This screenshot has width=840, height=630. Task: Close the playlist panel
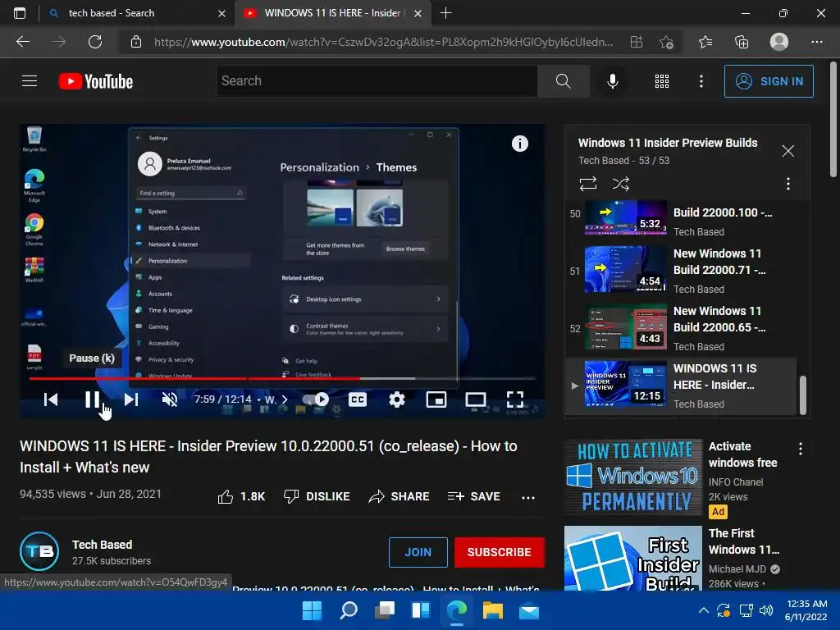[x=788, y=151]
